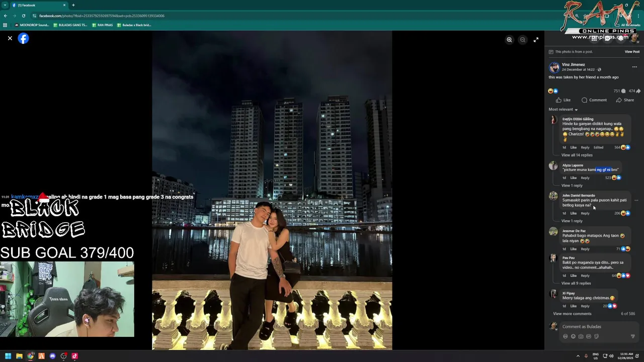Open Vinz Jimenez profile avatar
Image resolution: width=644 pixels, height=362 pixels.
click(554, 67)
